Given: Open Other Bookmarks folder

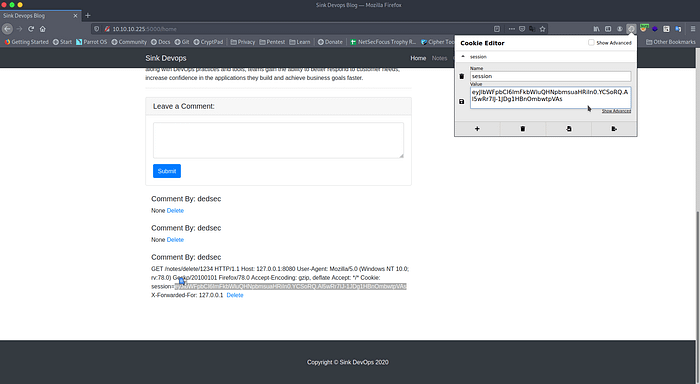Looking at the screenshot, I should point(671,42).
